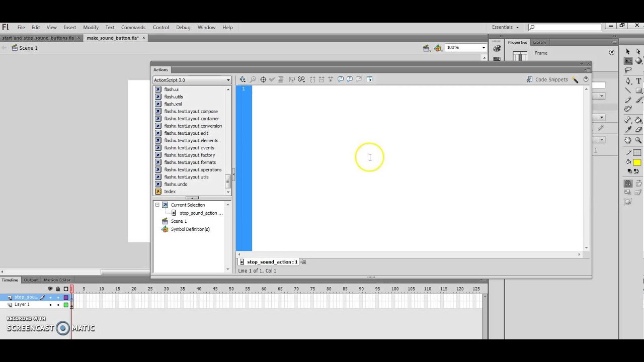This screenshot has height=362, width=644.
Task: Switch to start_and_stop_sound_buttons.fla document tab
Action: click(x=38, y=38)
